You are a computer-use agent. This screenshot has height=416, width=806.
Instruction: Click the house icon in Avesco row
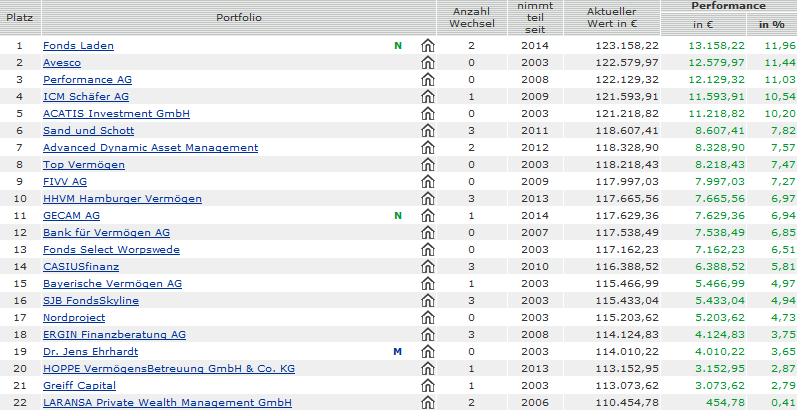[x=427, y=63]
